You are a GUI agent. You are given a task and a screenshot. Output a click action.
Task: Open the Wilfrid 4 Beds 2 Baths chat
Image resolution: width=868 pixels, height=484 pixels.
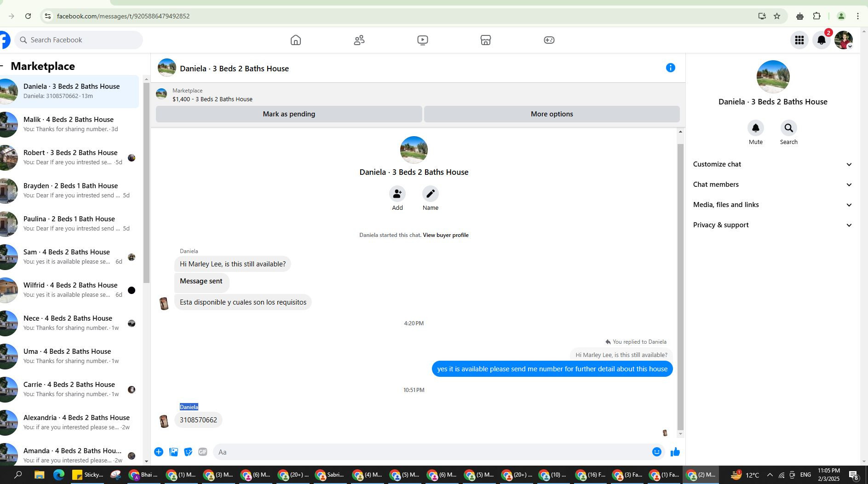(x=69, y=290)
